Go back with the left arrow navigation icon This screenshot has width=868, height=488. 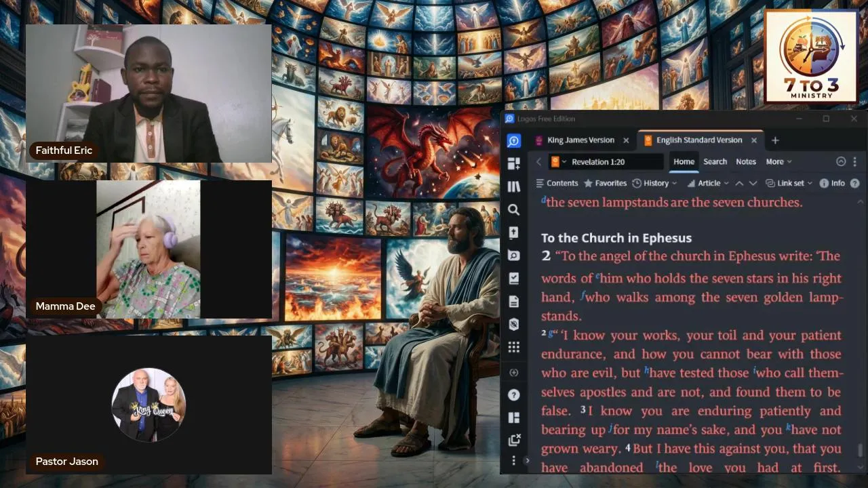point(538,162)
